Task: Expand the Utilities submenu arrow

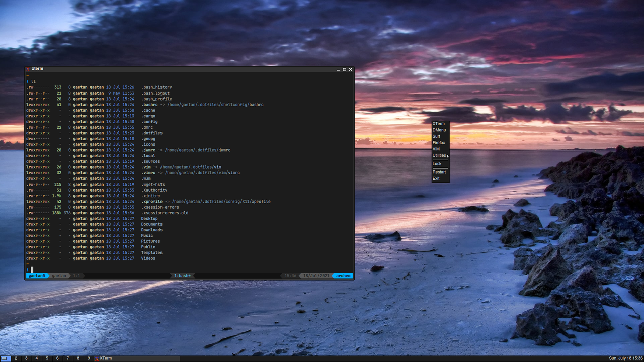Action: coord(448,156)
